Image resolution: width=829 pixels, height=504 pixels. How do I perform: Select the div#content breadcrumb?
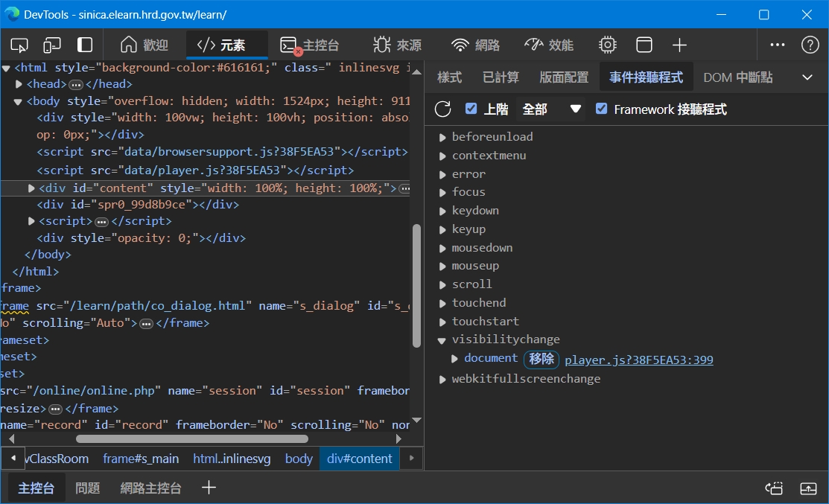(360, 459)
